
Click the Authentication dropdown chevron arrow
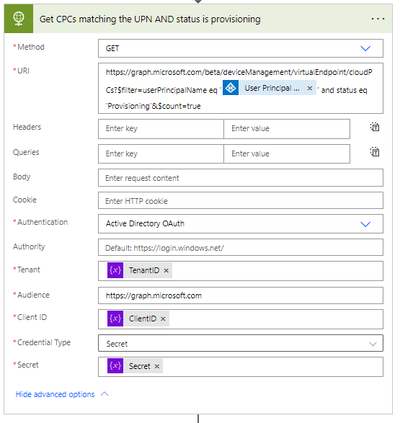[x=366, y=224]
